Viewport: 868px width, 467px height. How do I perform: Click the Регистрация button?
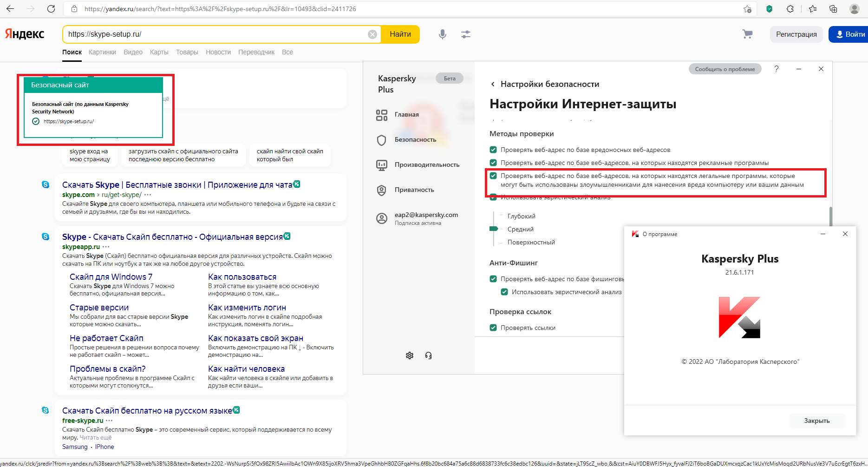coord(796,34)
